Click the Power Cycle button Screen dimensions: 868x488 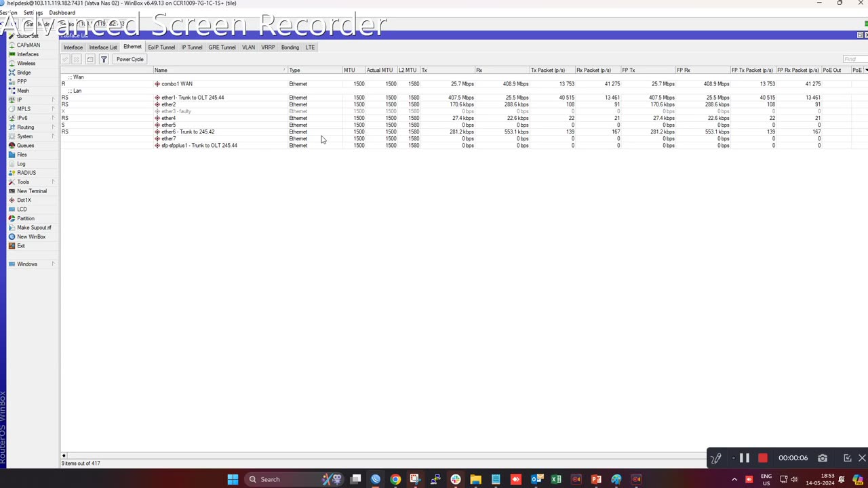pos(130,60)
